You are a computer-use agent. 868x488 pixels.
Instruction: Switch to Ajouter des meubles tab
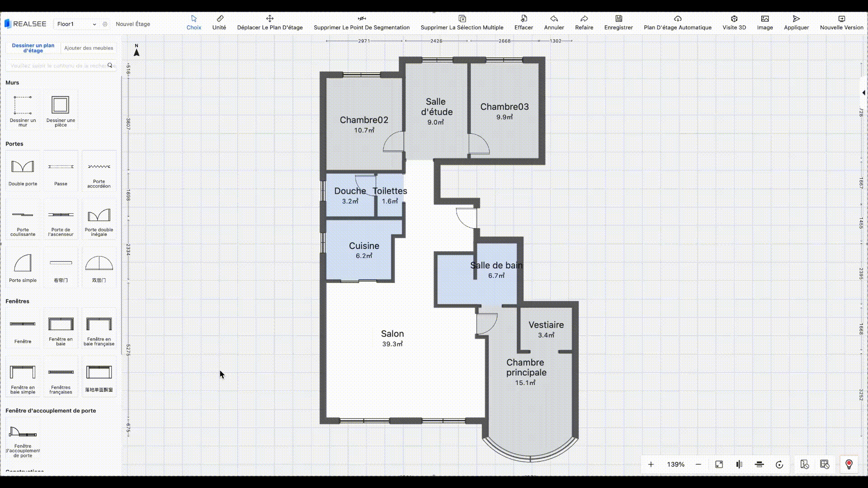(89, 48)
